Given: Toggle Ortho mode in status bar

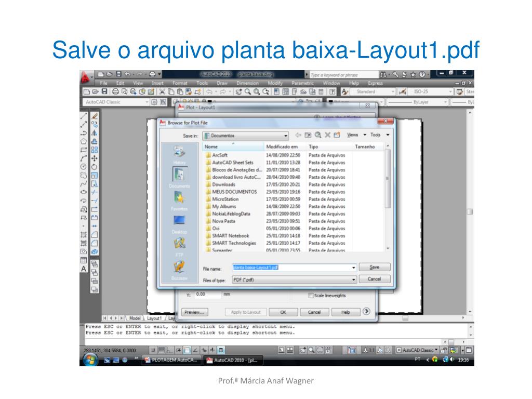Looking at the screenshot, I should (x=170, y=350).
